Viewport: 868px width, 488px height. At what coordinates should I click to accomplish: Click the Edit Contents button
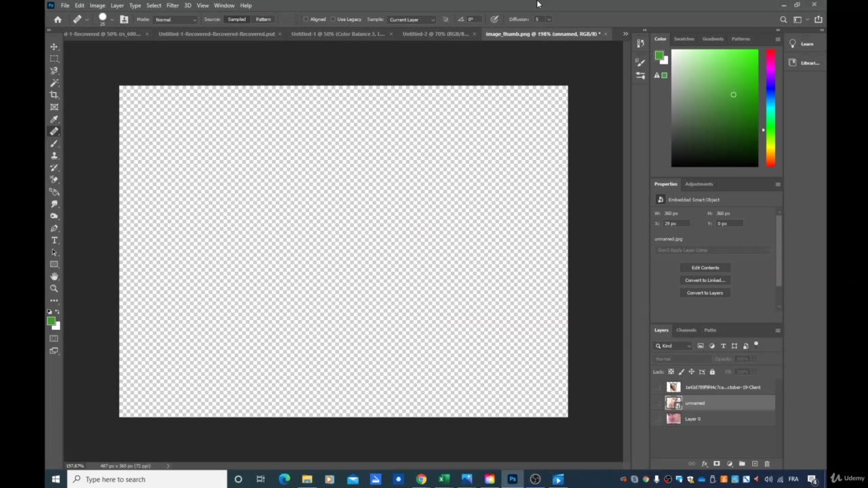pos(705,268)
